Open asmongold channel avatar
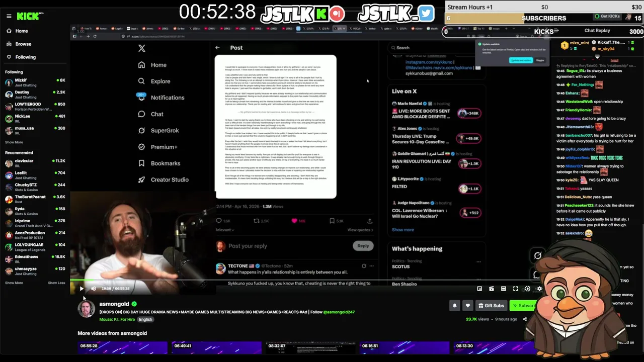Screen dimensions: 644x362 pos(86,309)
